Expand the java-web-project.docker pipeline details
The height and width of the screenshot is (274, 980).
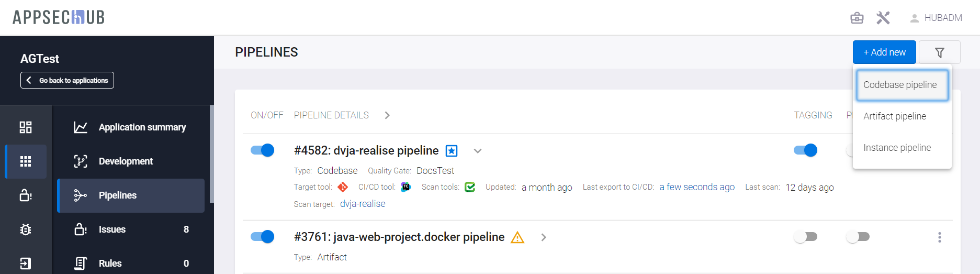click(x=544, y=237)
